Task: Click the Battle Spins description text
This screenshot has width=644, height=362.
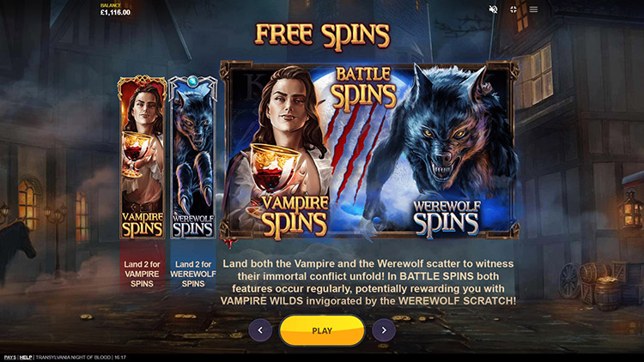Action: 368,282
